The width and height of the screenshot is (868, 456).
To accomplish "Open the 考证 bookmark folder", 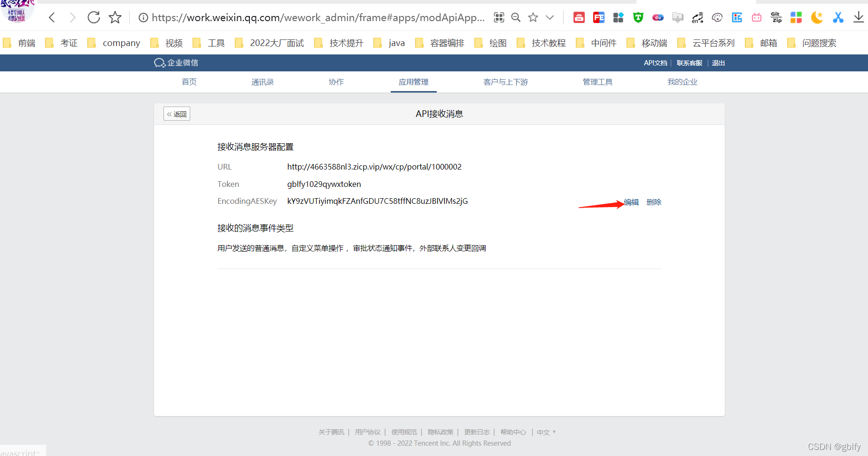I will coord(62,43).
